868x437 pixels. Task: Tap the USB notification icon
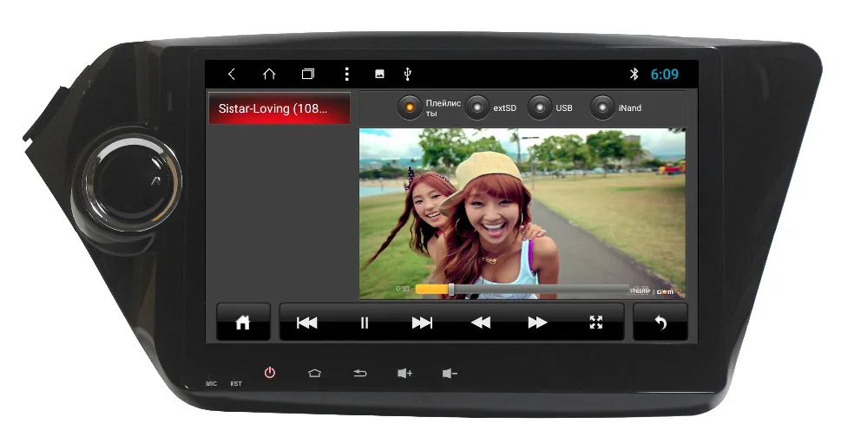click(x=408, y=74)
